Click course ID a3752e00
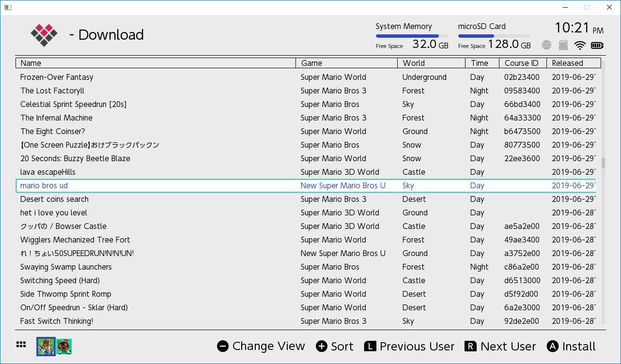This screenshot has height=364, width=621. click(522, 253)
